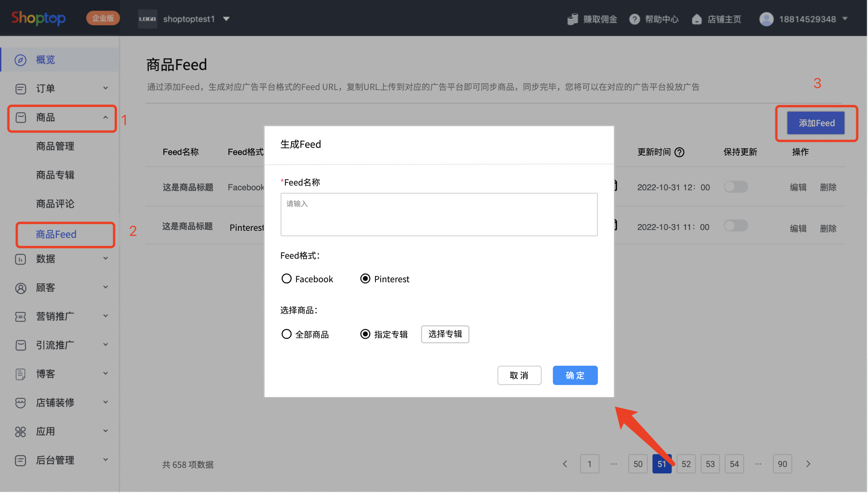Click the store LOGO thumbnail
This screenshot has width=868, height=493.
click(147, 19)
